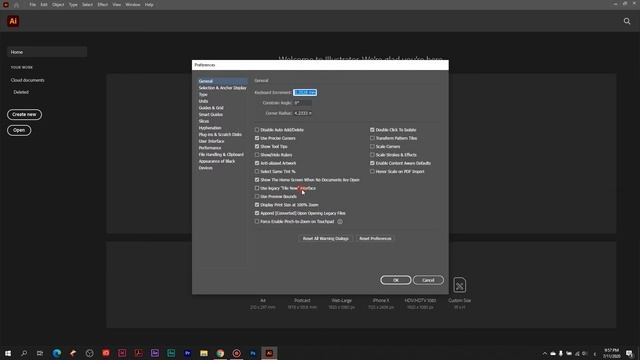Viewport: 640px width, 360px height.
Task: Open File Explorer from the taskbar
Action: pyautogui.click(x=204, y=353)
